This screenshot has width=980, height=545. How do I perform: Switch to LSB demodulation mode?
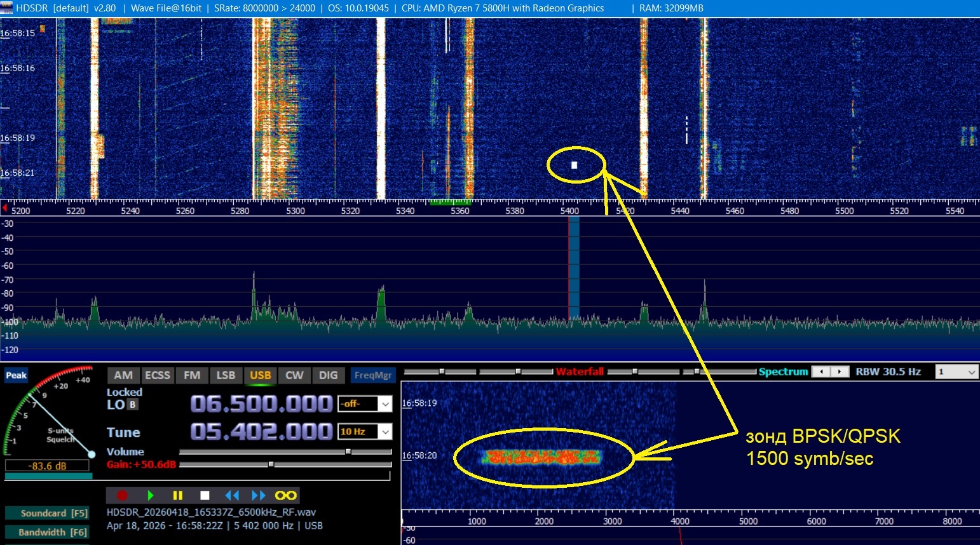coord(226,375)
